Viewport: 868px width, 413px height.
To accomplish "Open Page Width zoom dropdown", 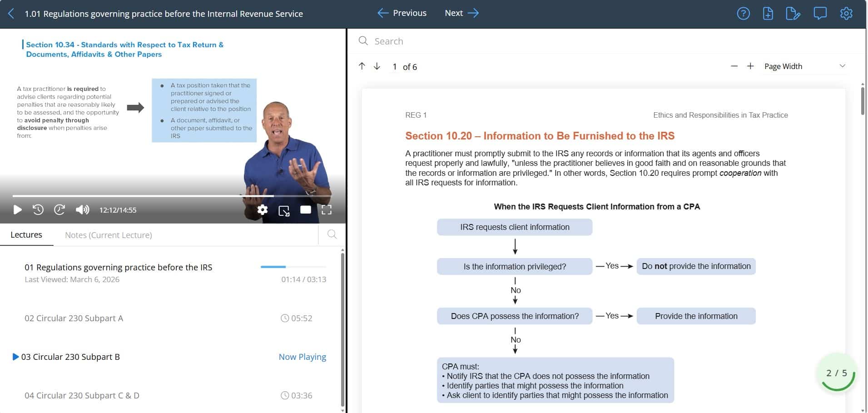I will click(804, 66).
